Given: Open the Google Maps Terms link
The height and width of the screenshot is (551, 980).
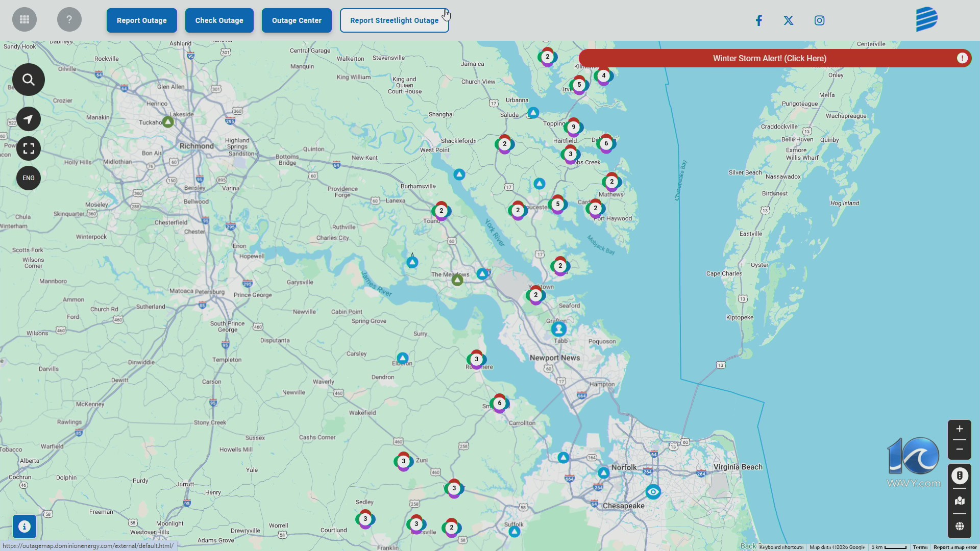Looking at the screenshot, I should point(920,547).
